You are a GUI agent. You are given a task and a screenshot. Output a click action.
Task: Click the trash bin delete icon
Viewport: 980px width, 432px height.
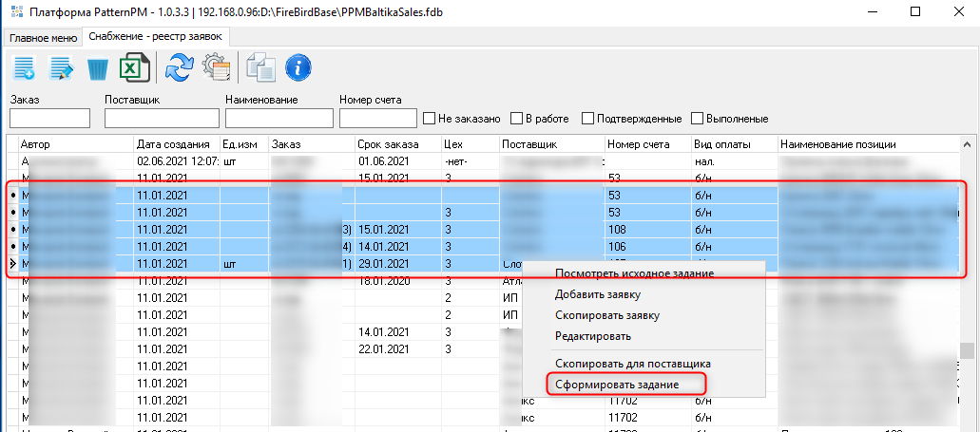[x=98, y=68]
